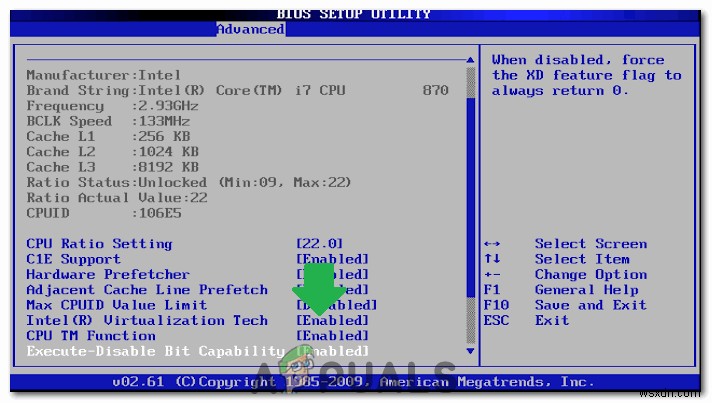Select Intel(R) Virtualization Tech option
712x403 pixels.
pyautogui.click(x=147, y=320)
